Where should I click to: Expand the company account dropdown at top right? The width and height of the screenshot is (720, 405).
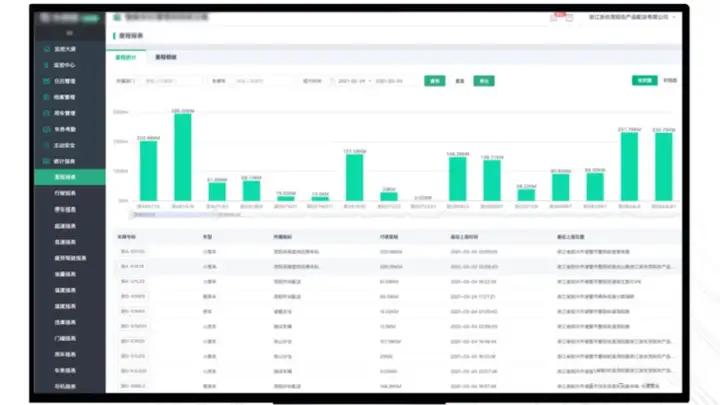tap(632, 17)
